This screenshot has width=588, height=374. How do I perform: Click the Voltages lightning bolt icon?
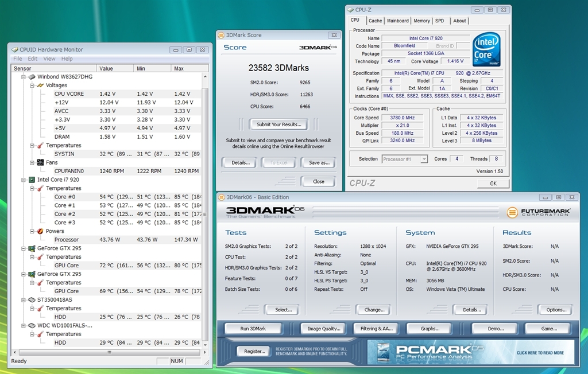tap(40, 85)
